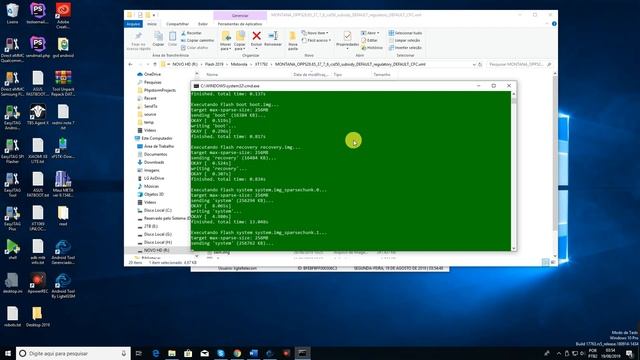Select Músicas in navigation pane
This screenshot has width=640, height=360.
151,186
